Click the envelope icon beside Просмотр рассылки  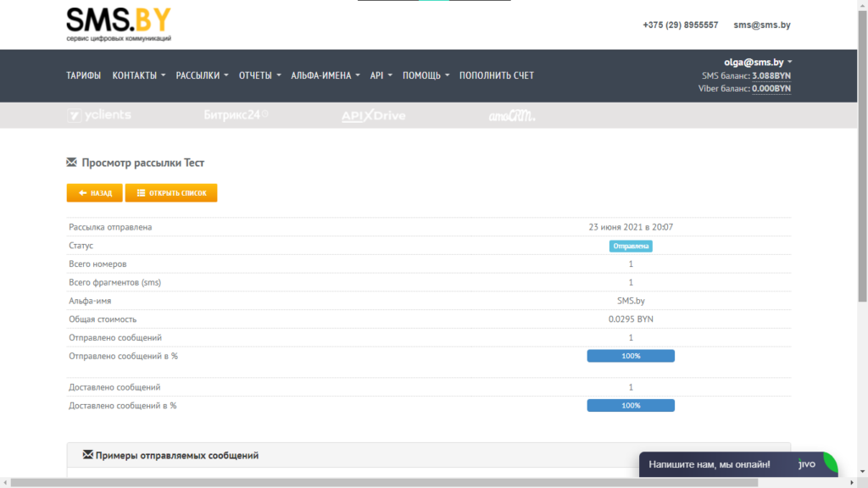[x=71, y=162]
